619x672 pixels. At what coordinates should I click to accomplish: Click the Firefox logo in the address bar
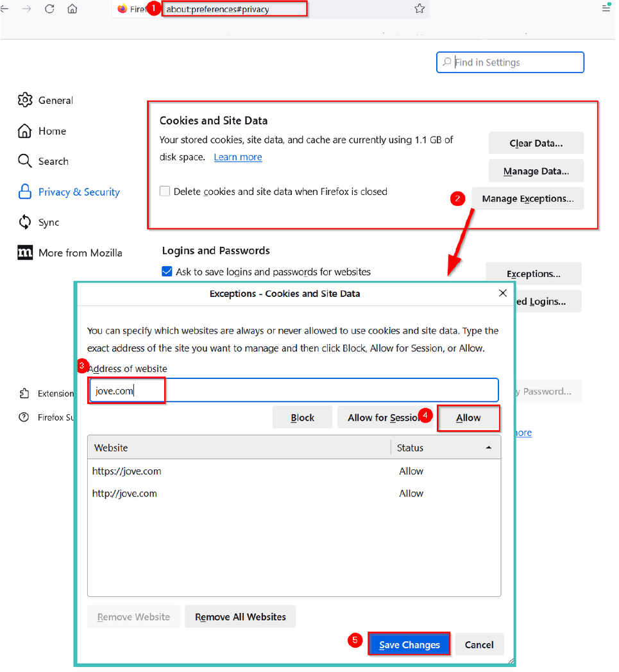(122, 9)
